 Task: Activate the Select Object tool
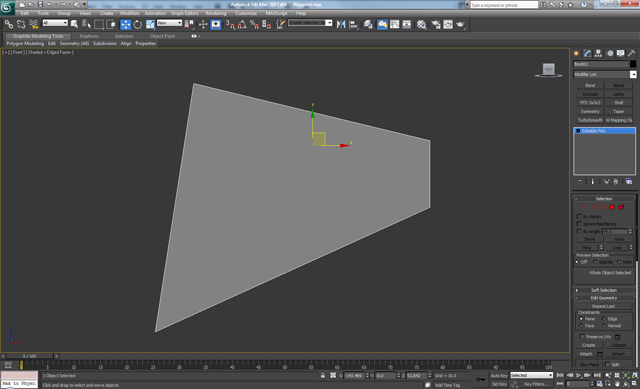pyautogui.click(x=74, y=24)
